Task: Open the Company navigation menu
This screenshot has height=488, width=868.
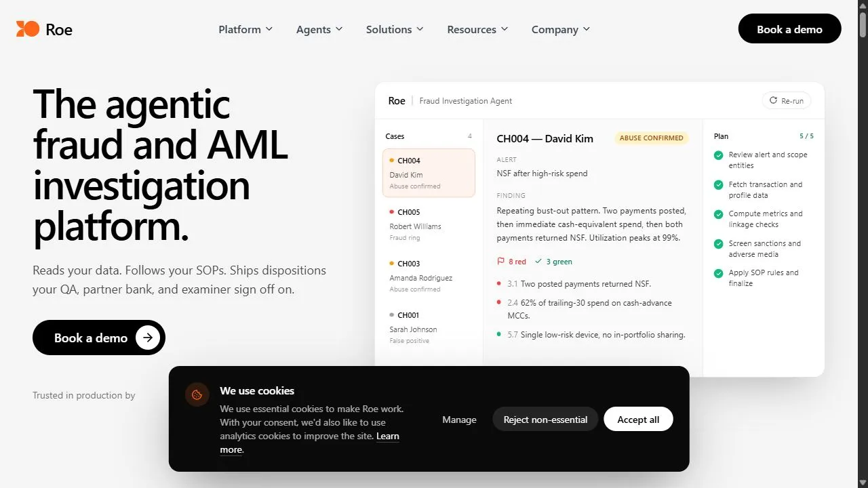Action: tap(561, 30)
